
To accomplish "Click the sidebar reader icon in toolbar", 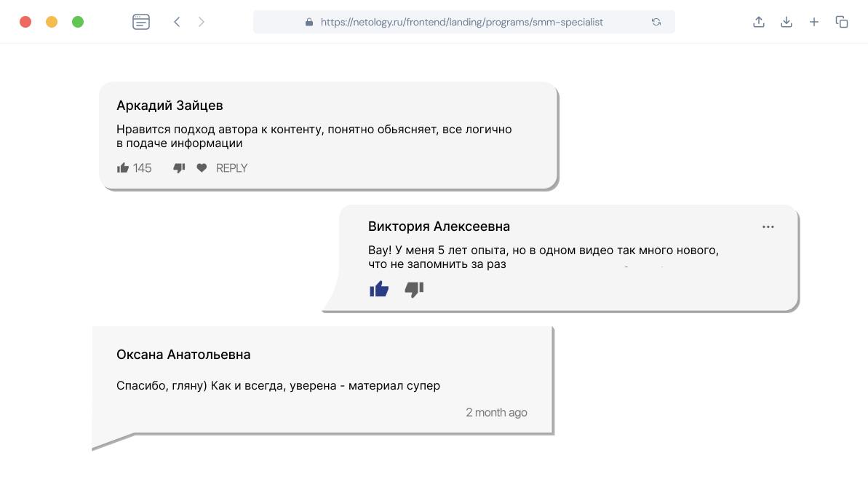I will (x=141, y=22).
